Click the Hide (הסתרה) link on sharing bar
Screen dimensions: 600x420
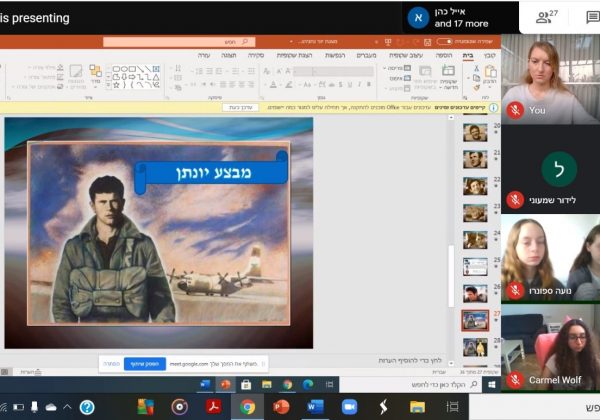(x=111, y=364)
